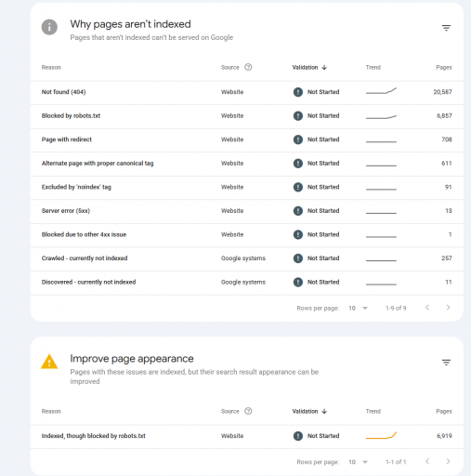Viewport: 471px width, 476px height.
Task: Sort by Validation in Improve page appearance table
Action: point(309,411)
